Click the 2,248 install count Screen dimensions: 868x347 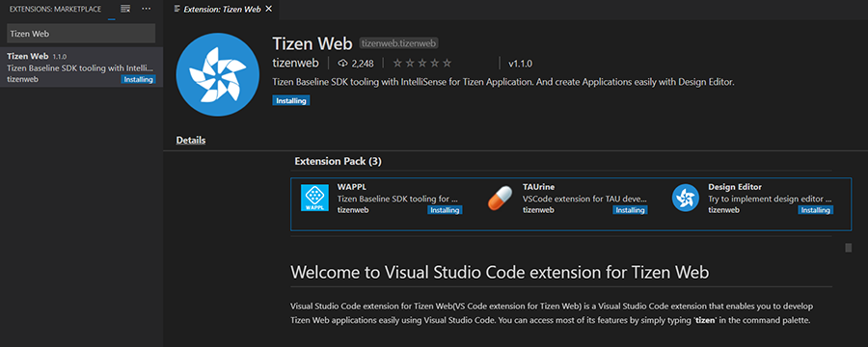coord(363,64)
